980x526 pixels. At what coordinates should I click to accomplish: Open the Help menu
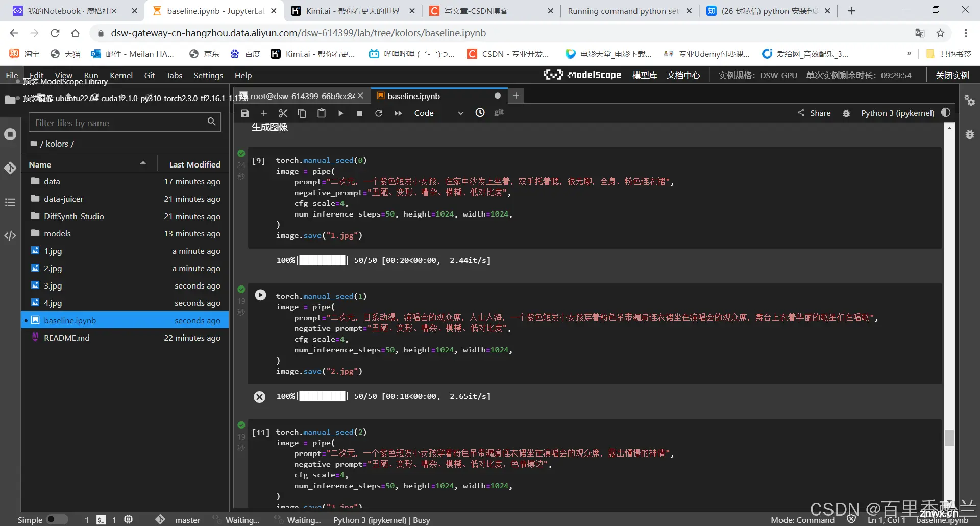click(243, 75)
